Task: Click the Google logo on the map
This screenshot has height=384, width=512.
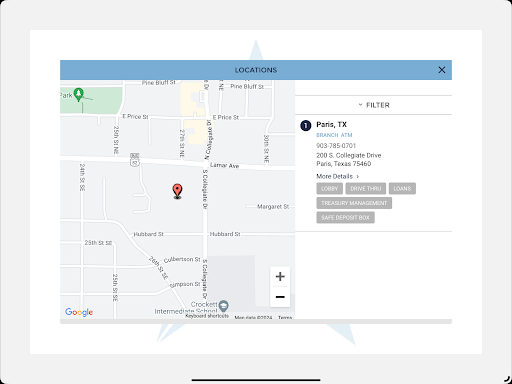Action: coord(79,312)
